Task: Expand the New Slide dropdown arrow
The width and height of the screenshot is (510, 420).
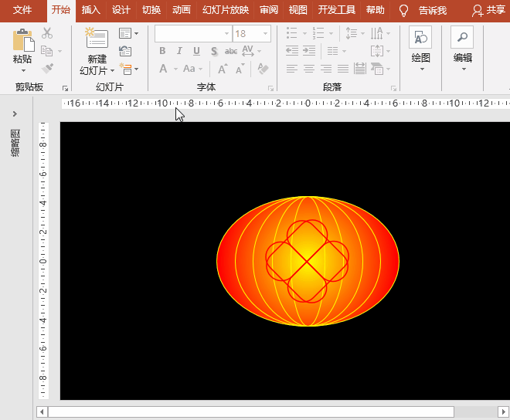Action: point(112,70)
